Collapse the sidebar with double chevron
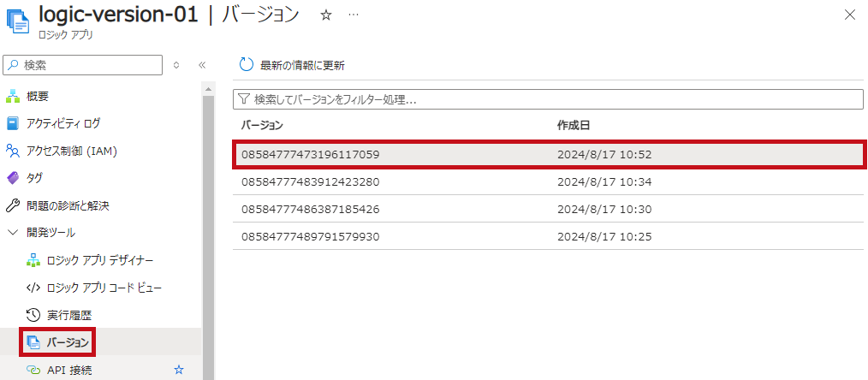The height and width of the screenshot is (380, 868). coord(202,65)
